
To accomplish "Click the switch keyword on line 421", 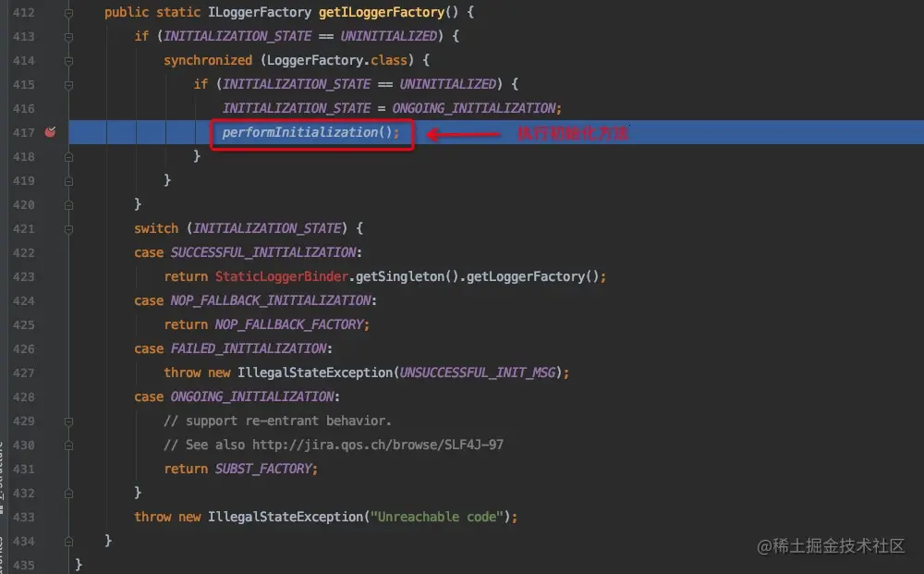I will 156,228.
